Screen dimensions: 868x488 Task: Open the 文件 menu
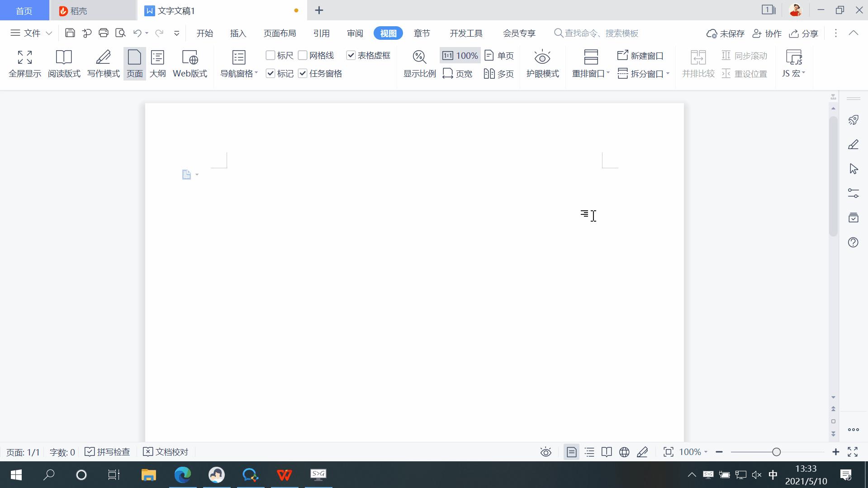coord(29,33)
